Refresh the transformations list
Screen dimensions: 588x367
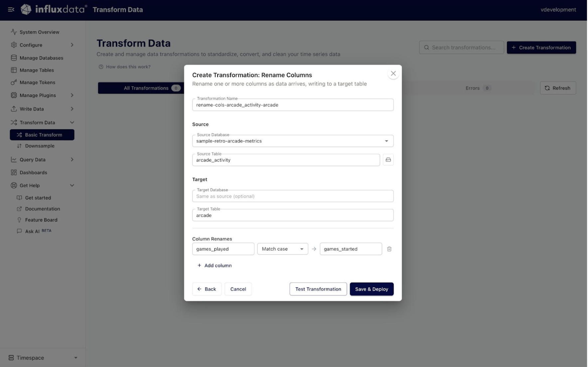[x=558, y=88]
